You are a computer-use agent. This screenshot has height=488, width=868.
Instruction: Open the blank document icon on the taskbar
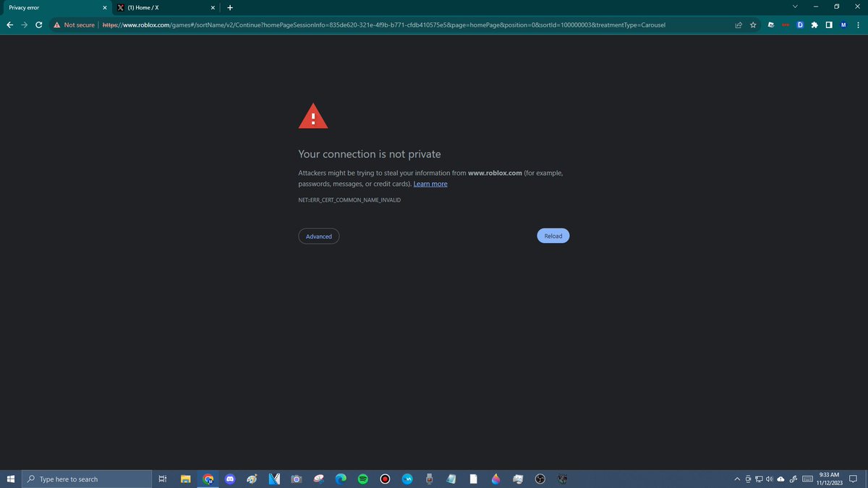(473, 479)
